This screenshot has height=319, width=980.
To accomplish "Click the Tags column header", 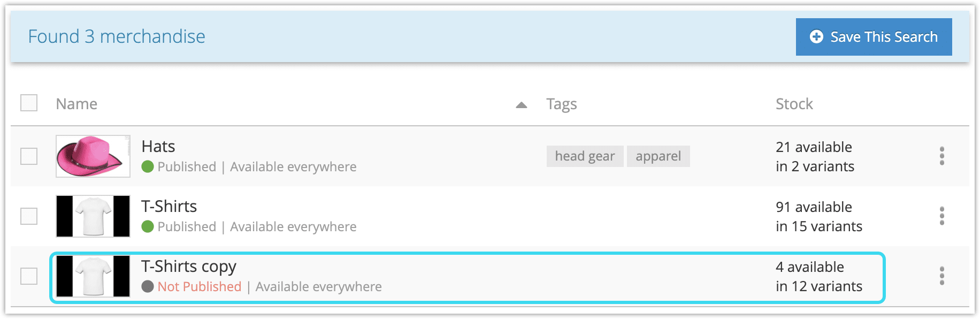I will 561,104.
